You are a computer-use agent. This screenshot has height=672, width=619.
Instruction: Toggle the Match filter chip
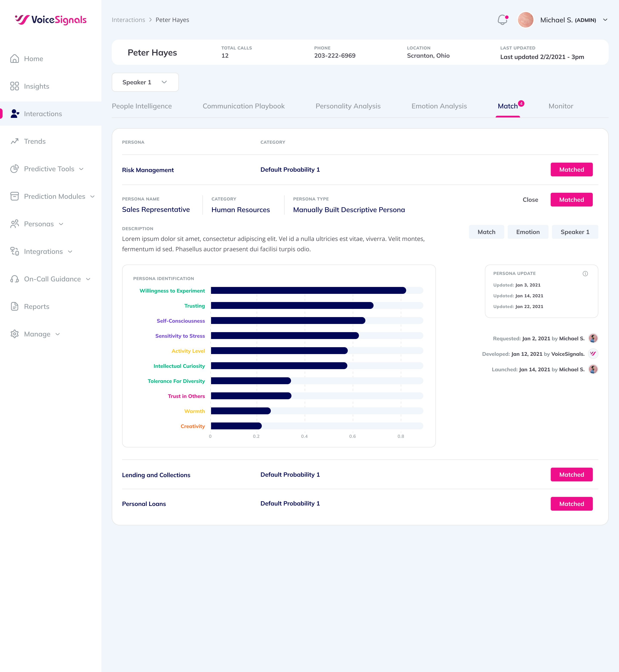coord(486,232)
